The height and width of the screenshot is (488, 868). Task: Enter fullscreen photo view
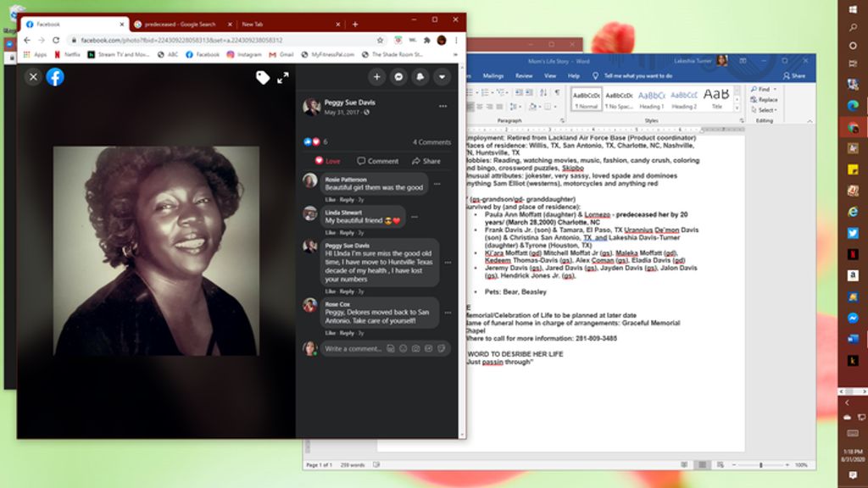[283, 77]
